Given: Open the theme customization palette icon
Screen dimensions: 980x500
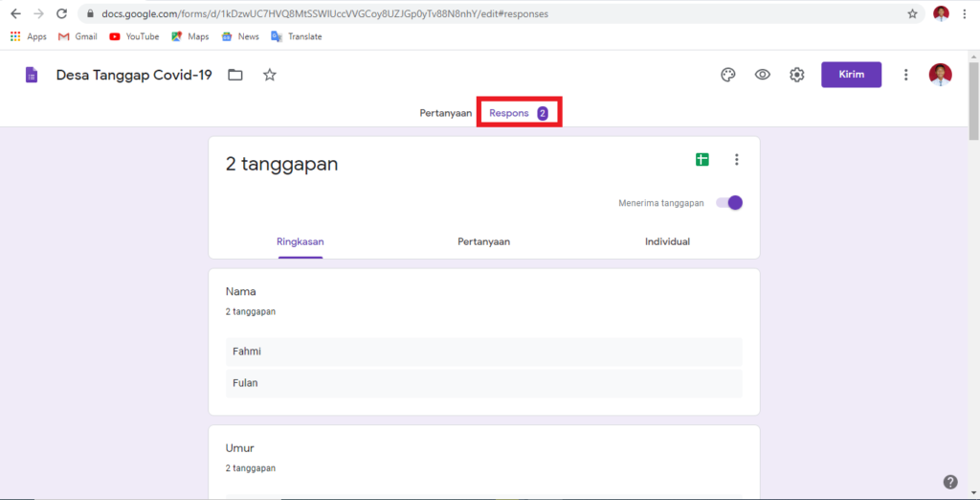Looking at the screenshot, I should pos(728,75).
